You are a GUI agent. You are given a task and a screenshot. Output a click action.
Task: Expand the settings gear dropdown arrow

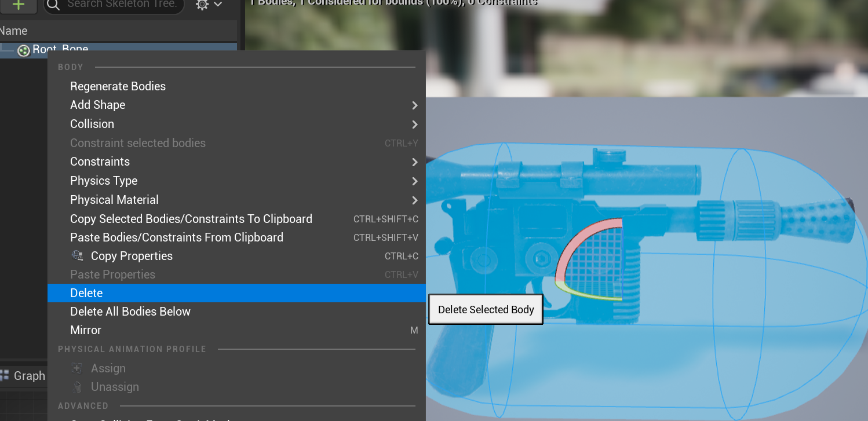tap(218, 5)
